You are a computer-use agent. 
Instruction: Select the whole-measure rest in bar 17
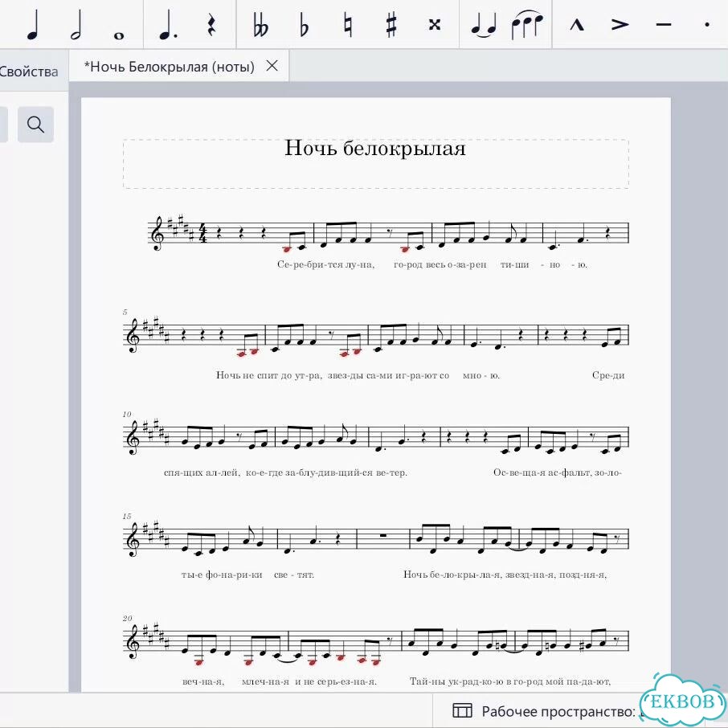383,536
